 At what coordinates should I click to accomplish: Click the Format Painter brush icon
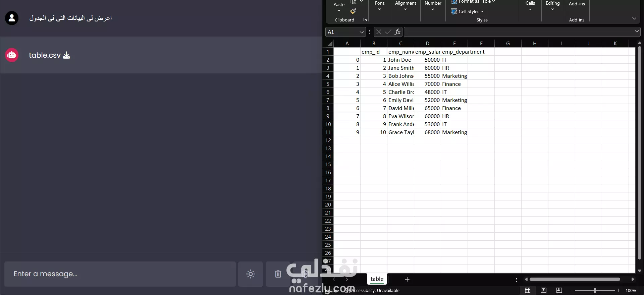[x=353, y=11]
